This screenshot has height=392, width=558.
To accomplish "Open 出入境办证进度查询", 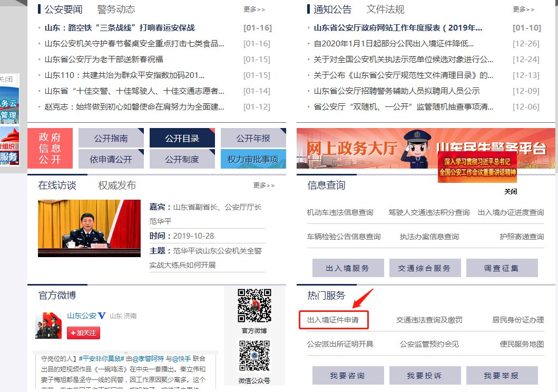I will click(511, 212).
